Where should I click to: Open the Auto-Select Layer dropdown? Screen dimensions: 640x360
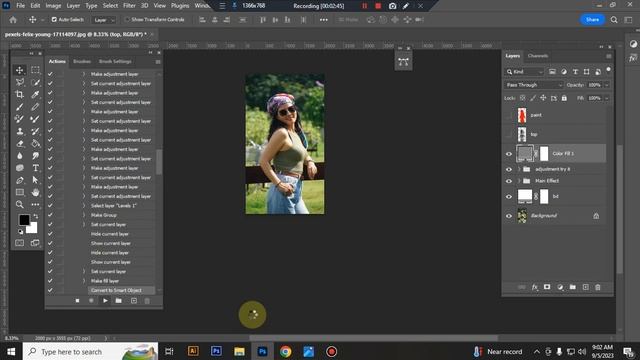point(104,20)
